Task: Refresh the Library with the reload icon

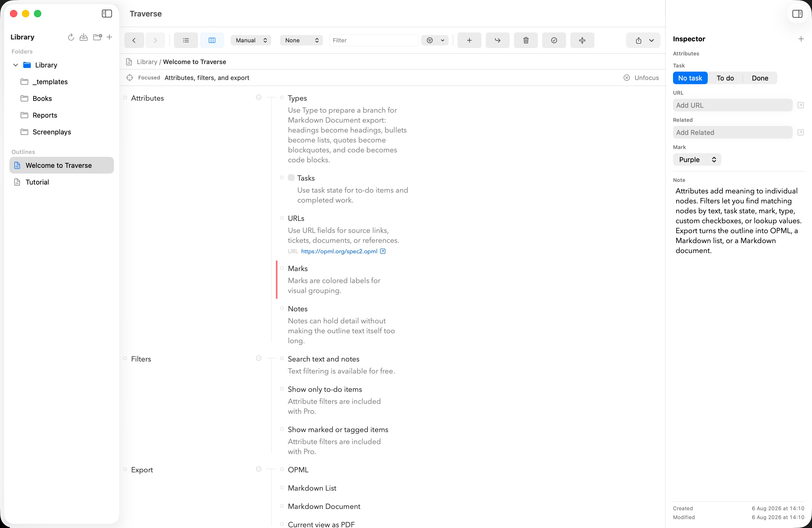Action: tap(71, 37)
